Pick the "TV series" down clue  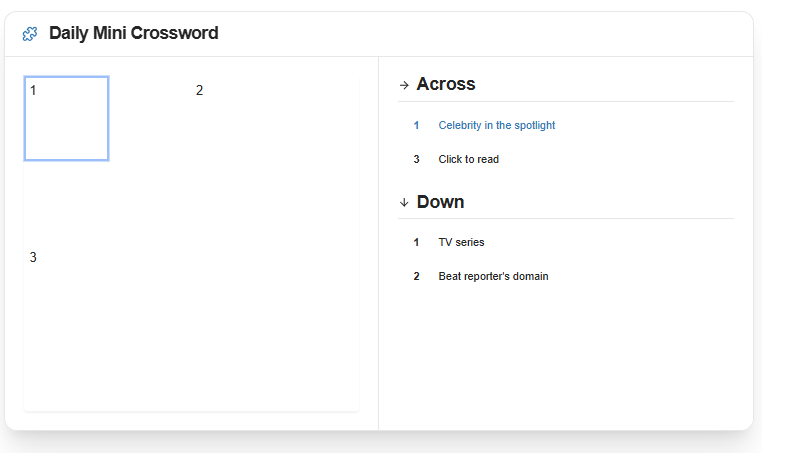pos(461,242)
